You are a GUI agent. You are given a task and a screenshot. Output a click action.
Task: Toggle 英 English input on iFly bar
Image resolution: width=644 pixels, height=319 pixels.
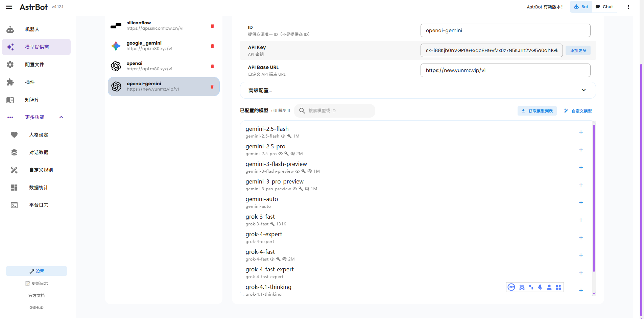pos(522,287)
